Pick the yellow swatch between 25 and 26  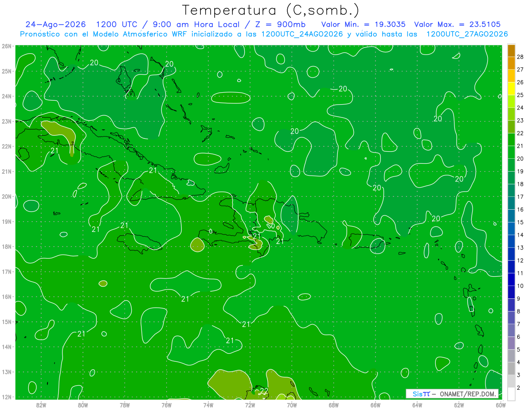point(511,89)
